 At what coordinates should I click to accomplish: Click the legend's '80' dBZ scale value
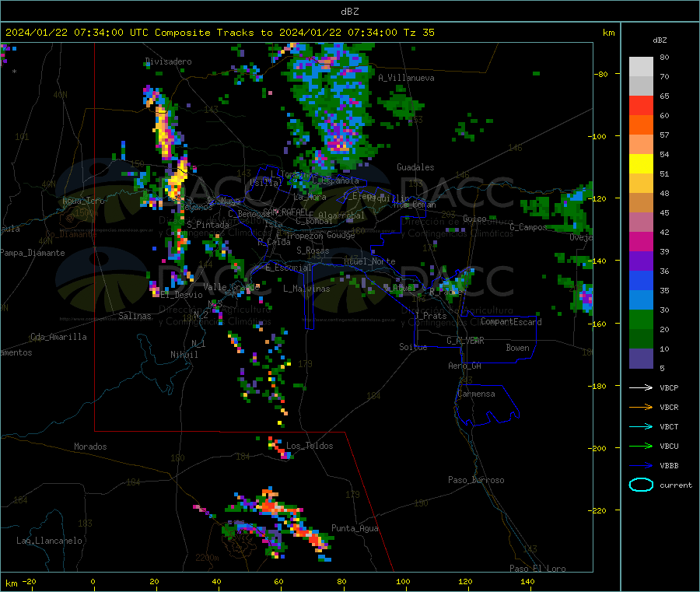[664, 57]
